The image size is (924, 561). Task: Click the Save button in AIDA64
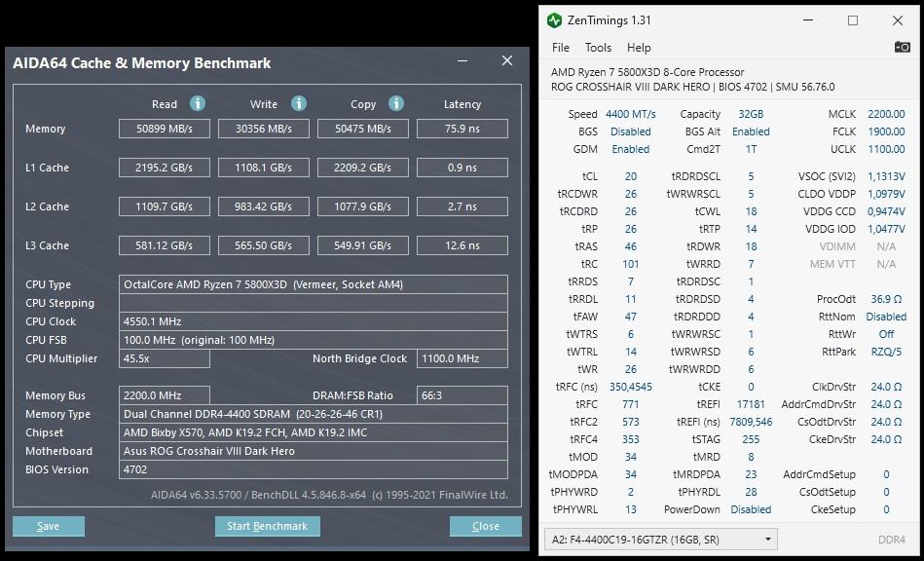[x=49, y=526]
